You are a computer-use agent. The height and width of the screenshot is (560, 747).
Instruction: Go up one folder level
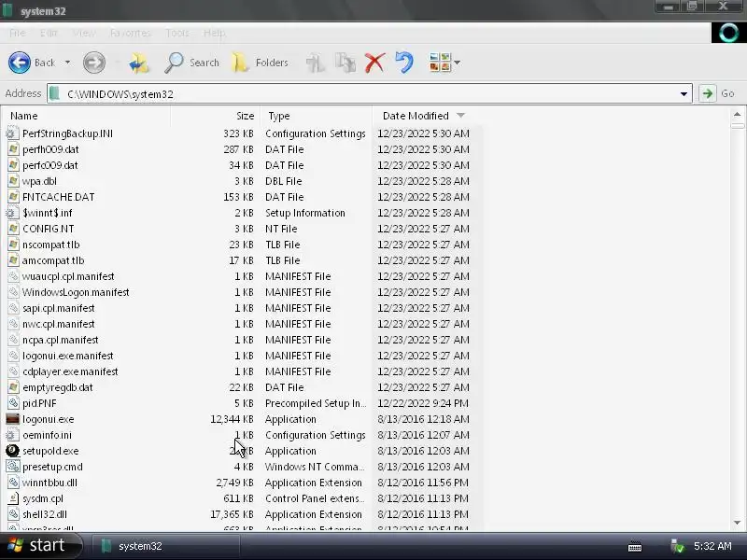(138, 63)
